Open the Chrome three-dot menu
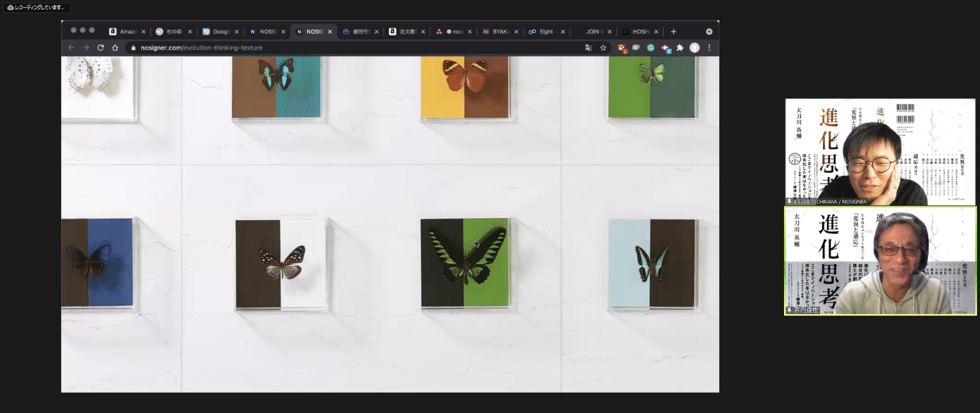This screenshot has height=413, width=980. (709, 47)
